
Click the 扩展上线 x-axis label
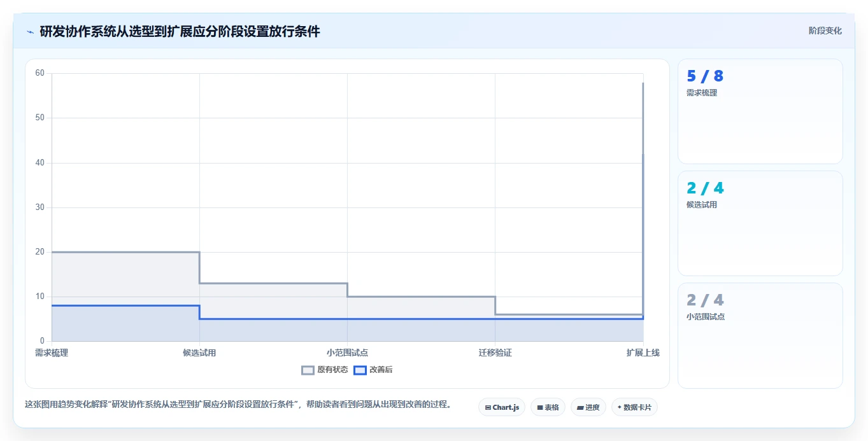point(643,353)
